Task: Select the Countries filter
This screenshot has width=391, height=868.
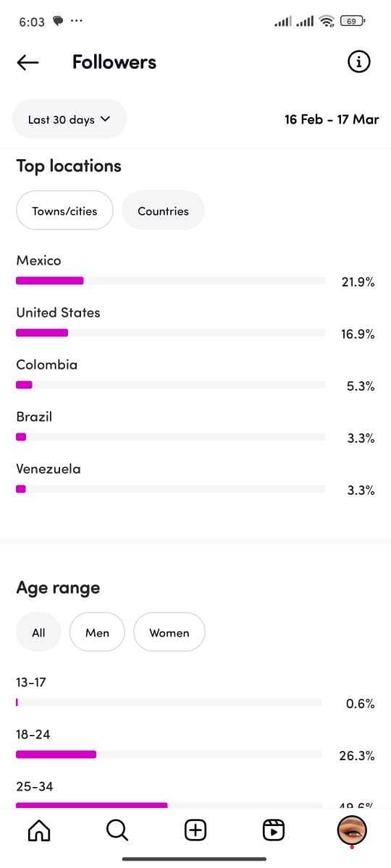Action: tap(163, 210)
